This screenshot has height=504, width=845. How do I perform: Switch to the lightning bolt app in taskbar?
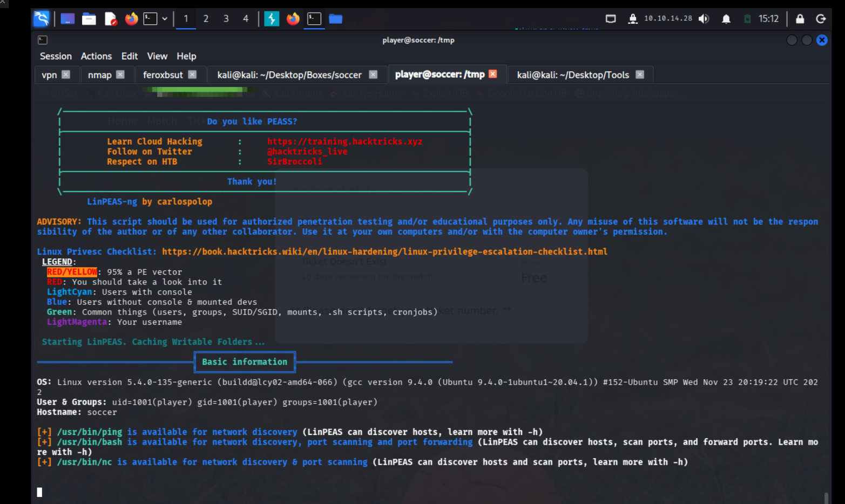(x=272, y=19)
